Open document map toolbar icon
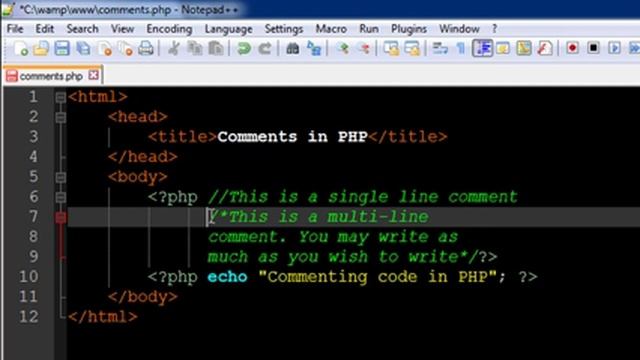The image size is (640, 360). (524, 49)
